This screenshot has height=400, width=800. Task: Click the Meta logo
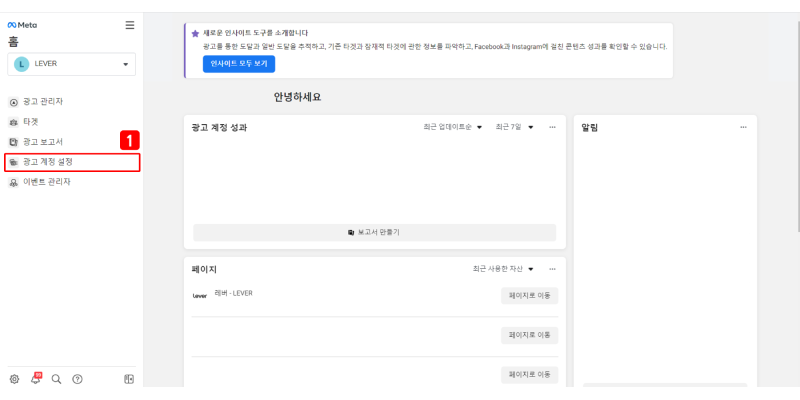(22, 25)
